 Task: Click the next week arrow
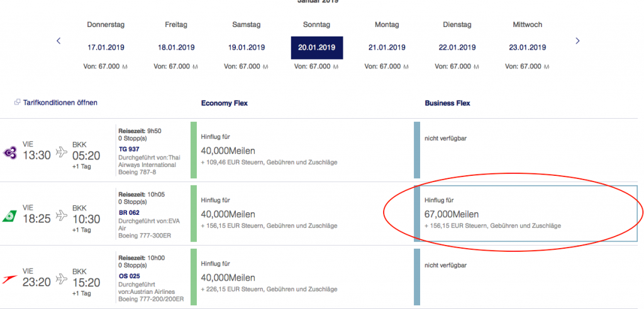tap(577, 41)
